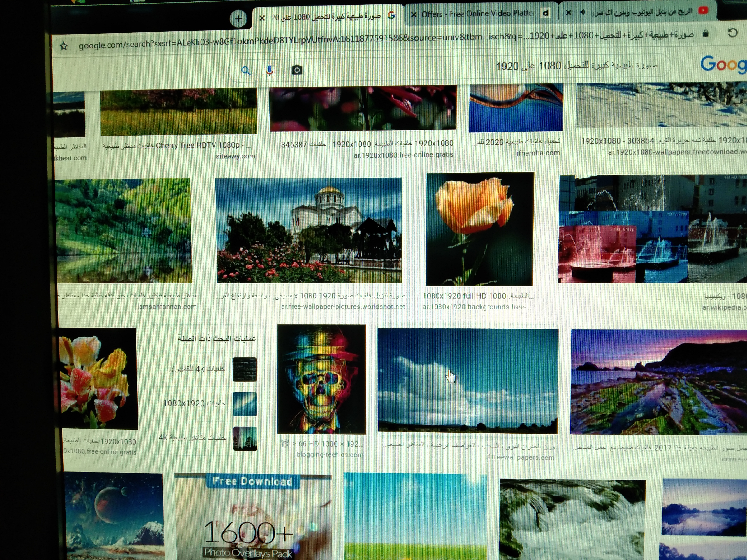Open the colorful skull image thumbnail
The width and height of the screenshot is (747, 560).
pos(321,379)
